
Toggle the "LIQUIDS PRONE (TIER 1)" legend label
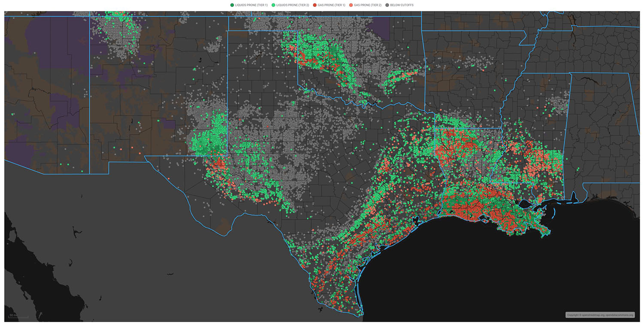251,5
